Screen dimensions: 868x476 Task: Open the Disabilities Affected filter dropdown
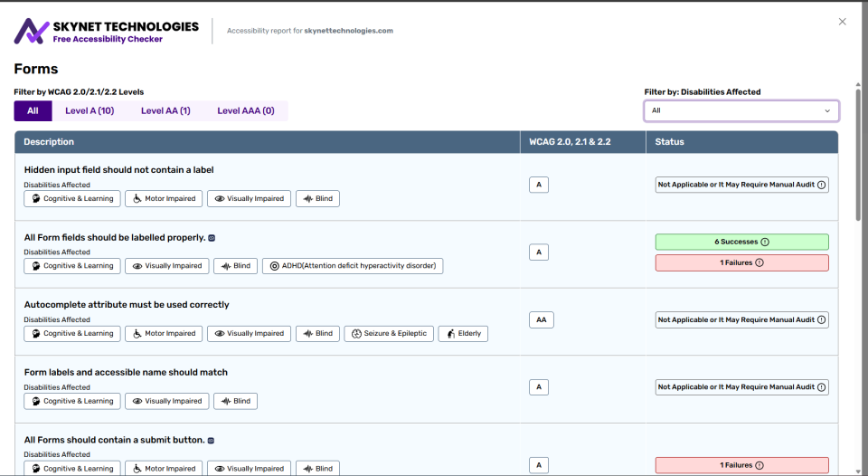[741, 110]
